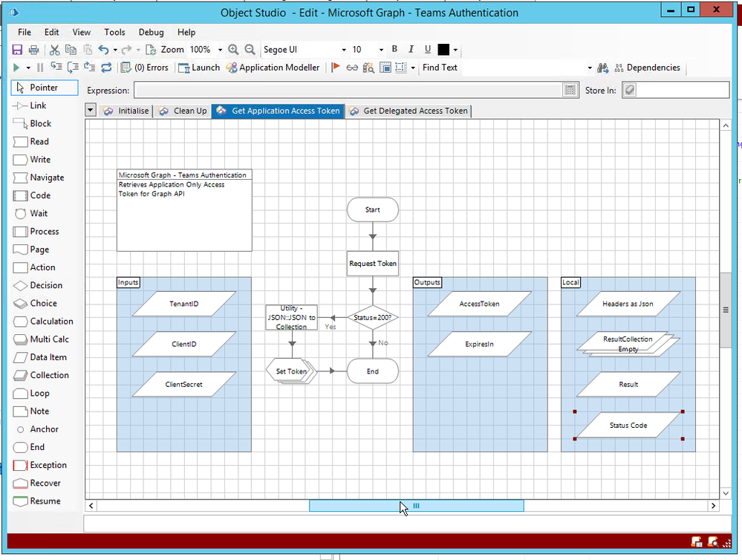Switch to the Initialise tab
Viewport: 742px width, 560px height.
[126, 111]
